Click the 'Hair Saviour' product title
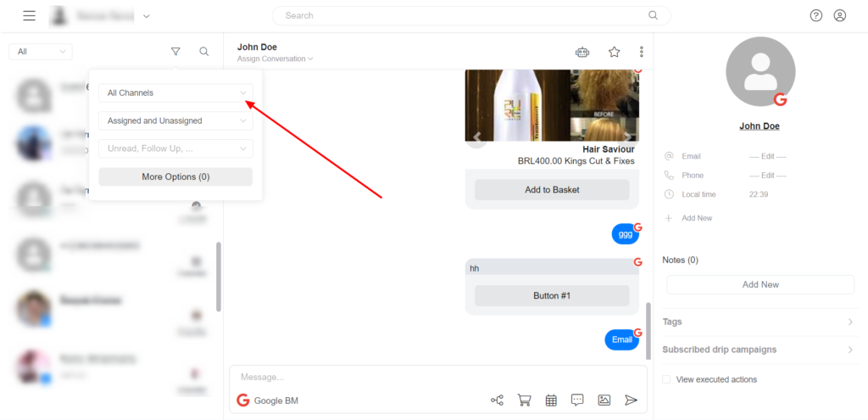Image resolution: width=868 pixels, height=420 pixels. (609, 149)
